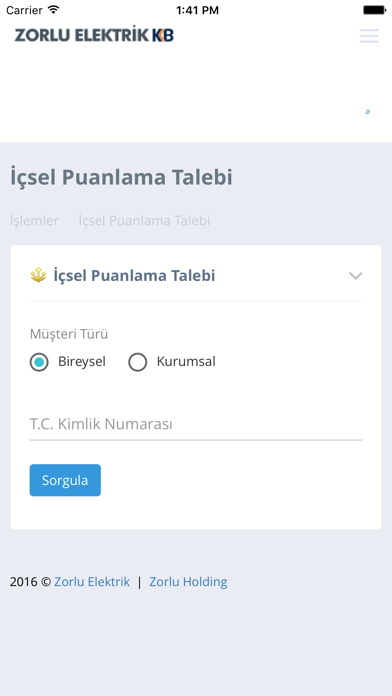392x696 pixels.
Task: Click the large İçsel Puanlama Talebi page heading
Action: 121,178
